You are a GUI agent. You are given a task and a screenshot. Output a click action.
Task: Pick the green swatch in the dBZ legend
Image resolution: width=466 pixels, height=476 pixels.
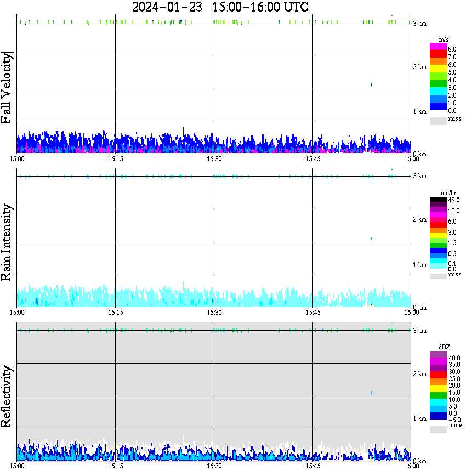(438, 395)
